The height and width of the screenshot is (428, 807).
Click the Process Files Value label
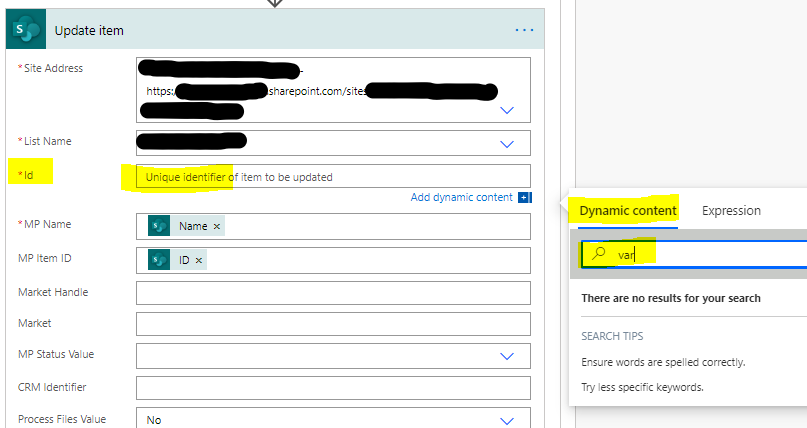62,419
